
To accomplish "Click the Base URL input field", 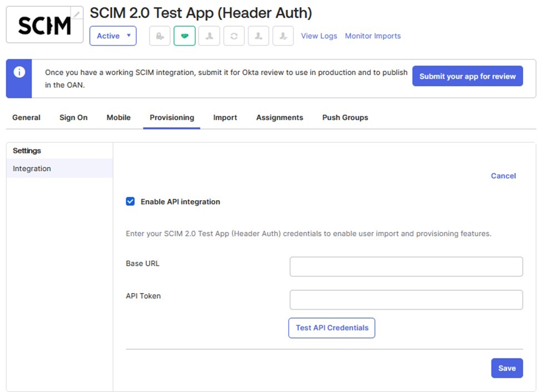I will click(405, 266).
